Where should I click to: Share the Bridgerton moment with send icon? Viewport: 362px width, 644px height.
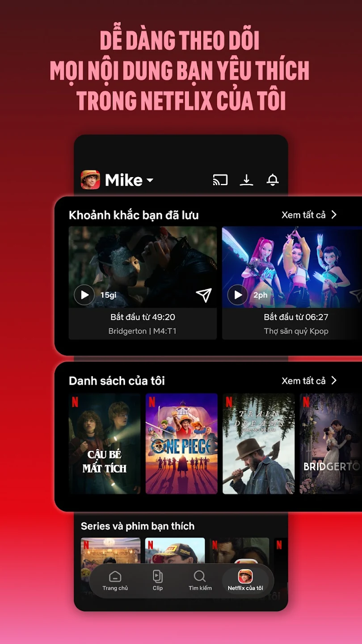(204, 295)
